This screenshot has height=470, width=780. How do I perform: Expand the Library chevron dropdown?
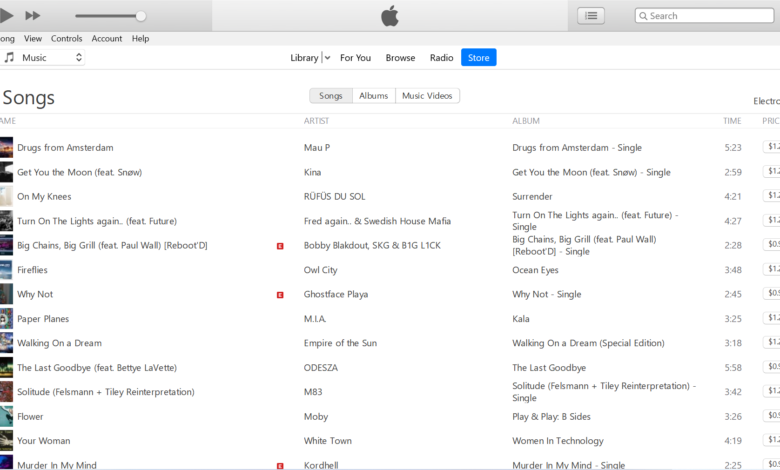327,58
